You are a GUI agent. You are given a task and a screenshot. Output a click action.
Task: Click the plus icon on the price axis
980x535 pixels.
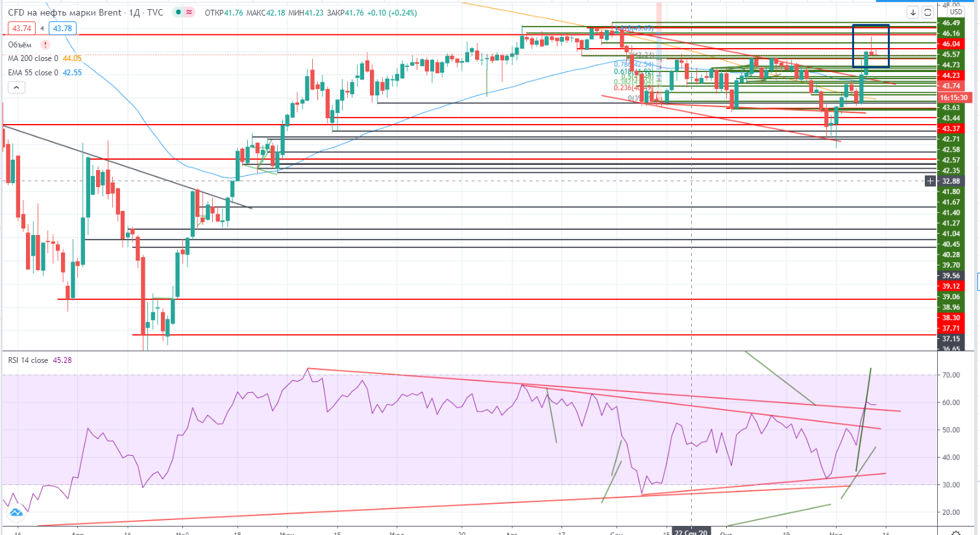[x=931, y=181]
